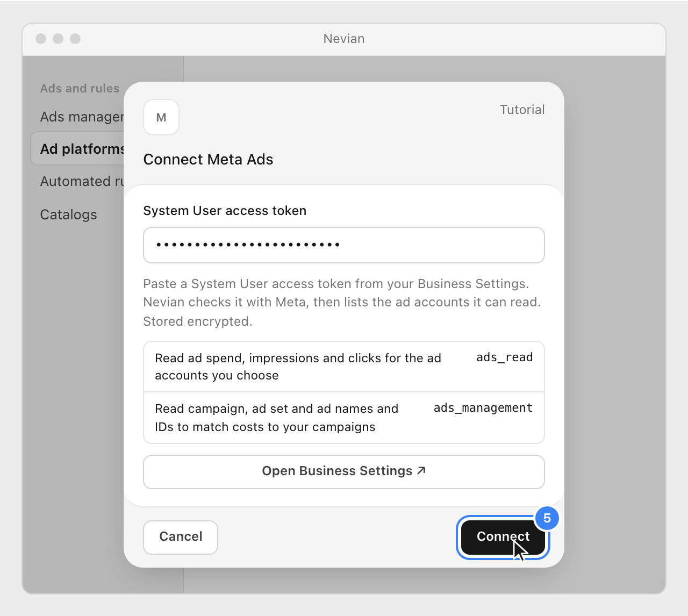Click the ads_management permission code

(x=483, y=408)
